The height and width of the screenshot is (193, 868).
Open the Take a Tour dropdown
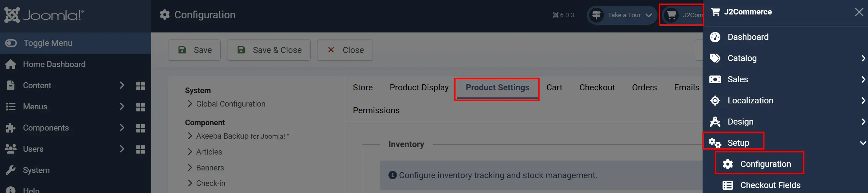point(622,15)
